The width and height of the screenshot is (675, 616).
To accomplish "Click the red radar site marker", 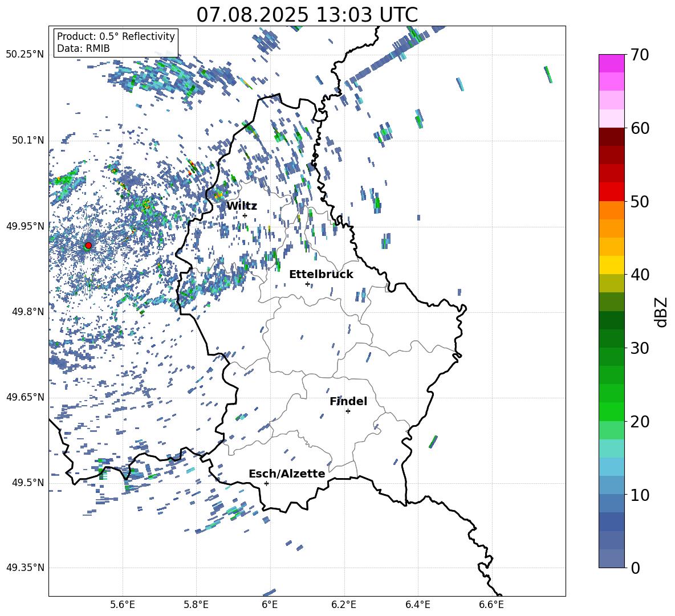I will [x=88, y=246].
